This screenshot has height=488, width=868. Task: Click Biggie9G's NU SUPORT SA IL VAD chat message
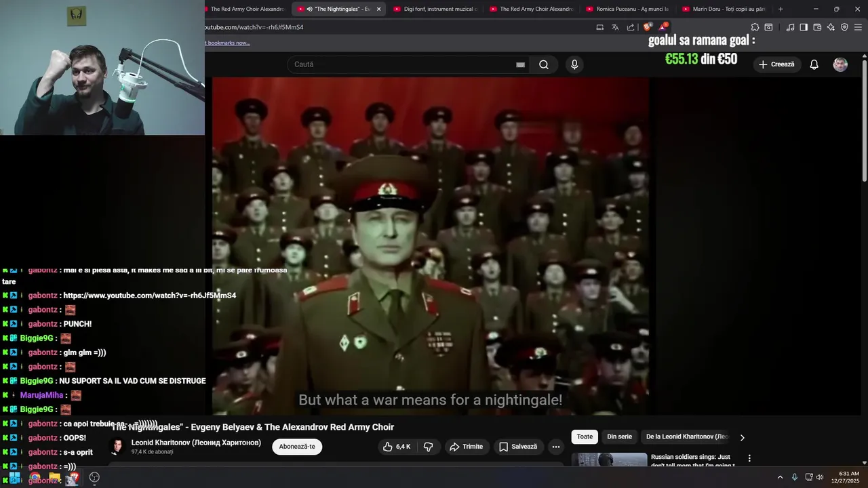click(132, 381)
